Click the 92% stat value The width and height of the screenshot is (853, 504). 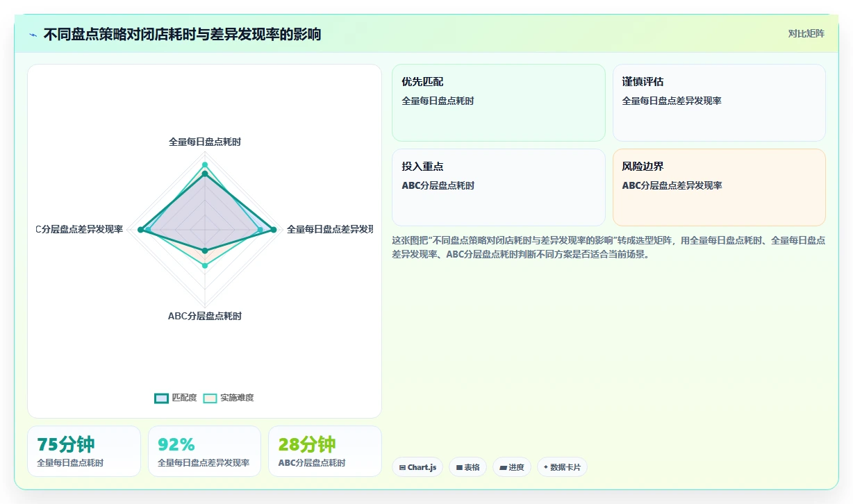click(176, 444)
